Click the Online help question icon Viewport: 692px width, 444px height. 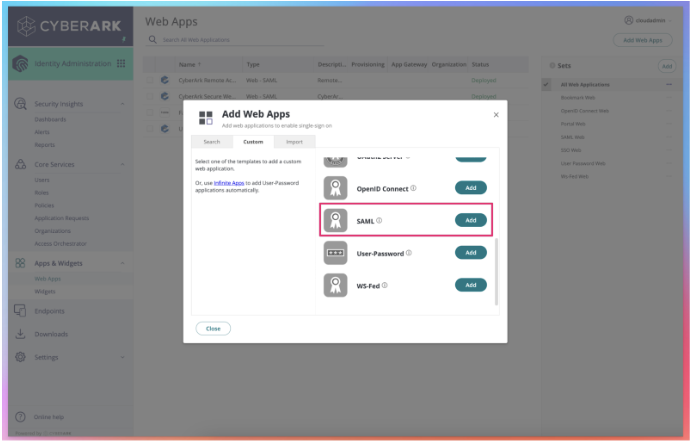20,417
